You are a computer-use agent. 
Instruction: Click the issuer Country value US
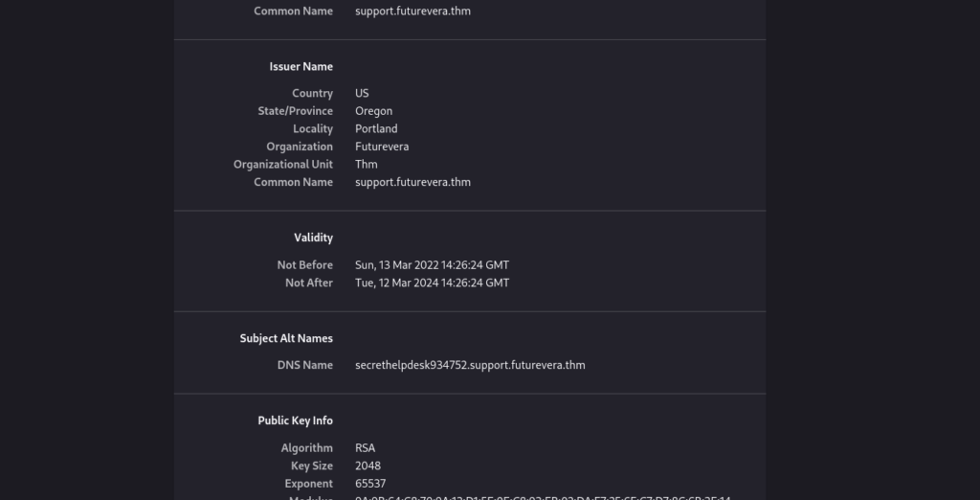pyautogui.click(x=362, y=94)
